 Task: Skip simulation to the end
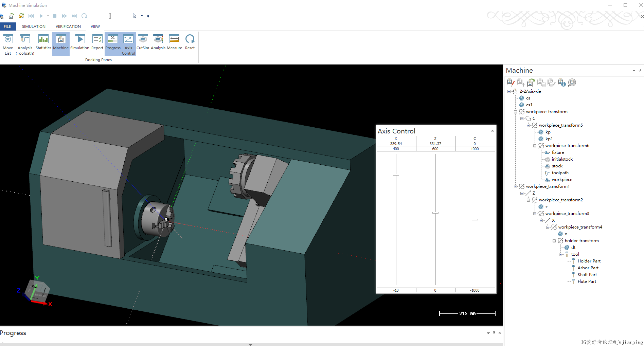[x=74, y=16]
